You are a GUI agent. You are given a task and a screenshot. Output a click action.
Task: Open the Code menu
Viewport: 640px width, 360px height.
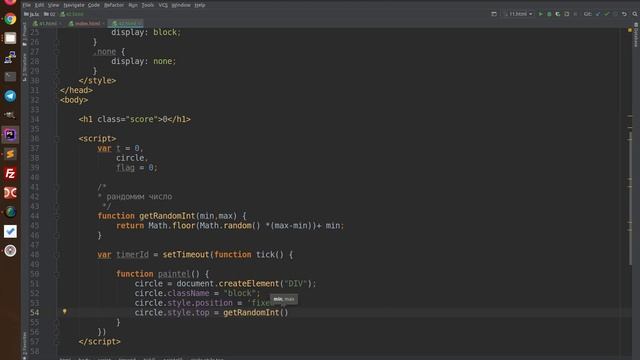pyautogui.click(x=94, y=5)
